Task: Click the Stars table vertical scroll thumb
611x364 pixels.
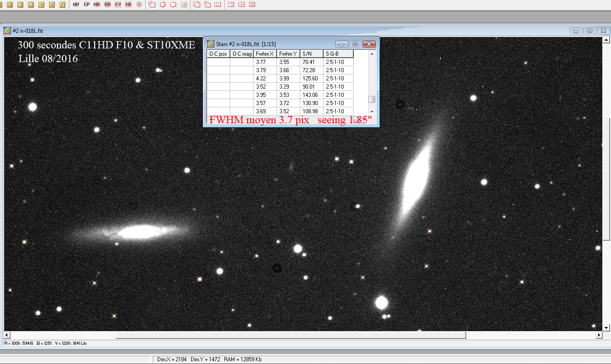Action: click(372, 100)
